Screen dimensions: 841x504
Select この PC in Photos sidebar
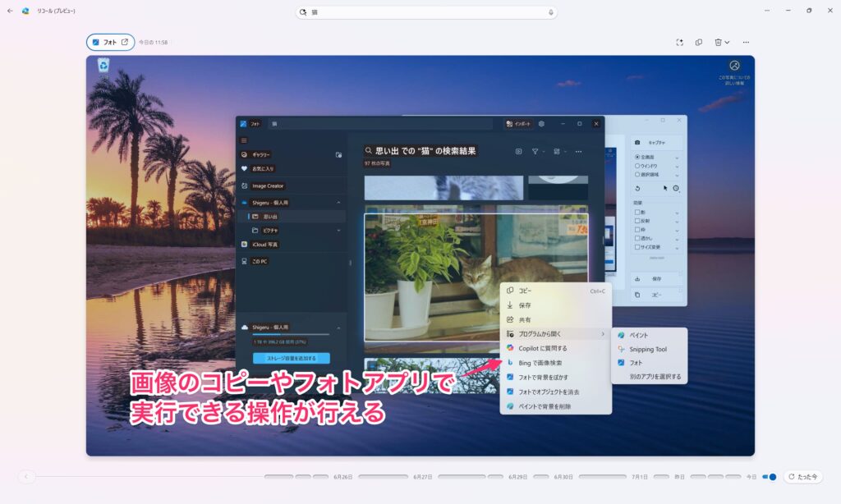260,262
